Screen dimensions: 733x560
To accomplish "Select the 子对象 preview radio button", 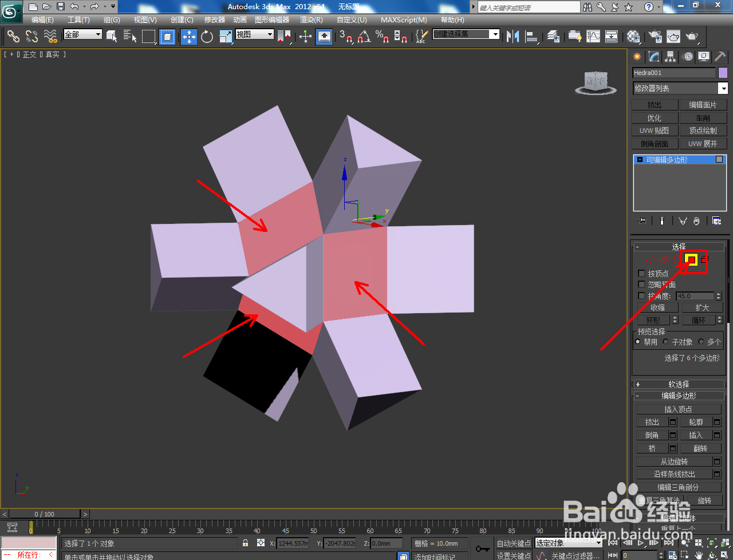I will pos(665,342).
